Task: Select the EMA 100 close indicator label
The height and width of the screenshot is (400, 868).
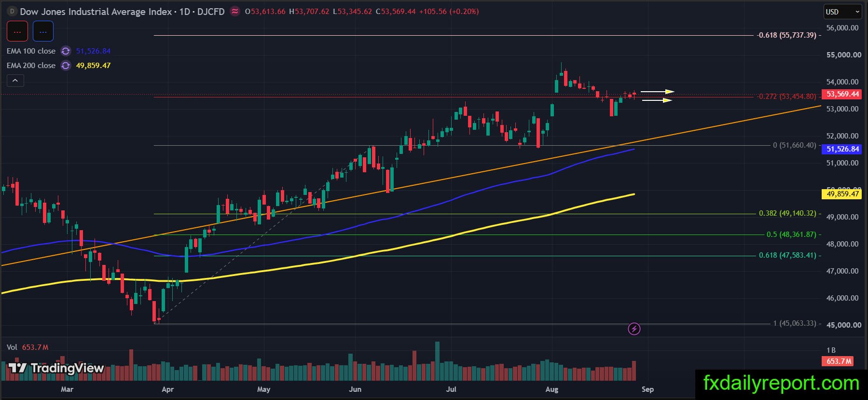Action: pyautogui.click(x=31, y=51)
